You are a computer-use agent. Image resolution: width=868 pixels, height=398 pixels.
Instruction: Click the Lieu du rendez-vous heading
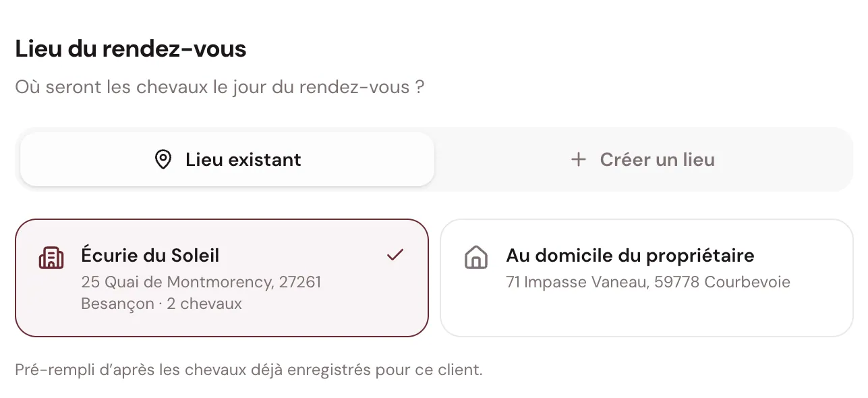click(x=131, y=49)
